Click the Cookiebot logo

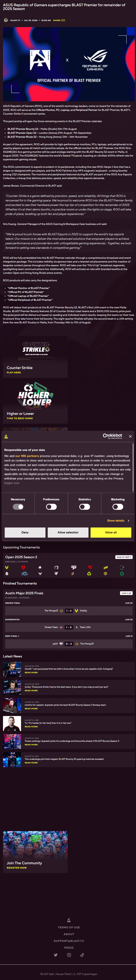click(x=113, y=436)
